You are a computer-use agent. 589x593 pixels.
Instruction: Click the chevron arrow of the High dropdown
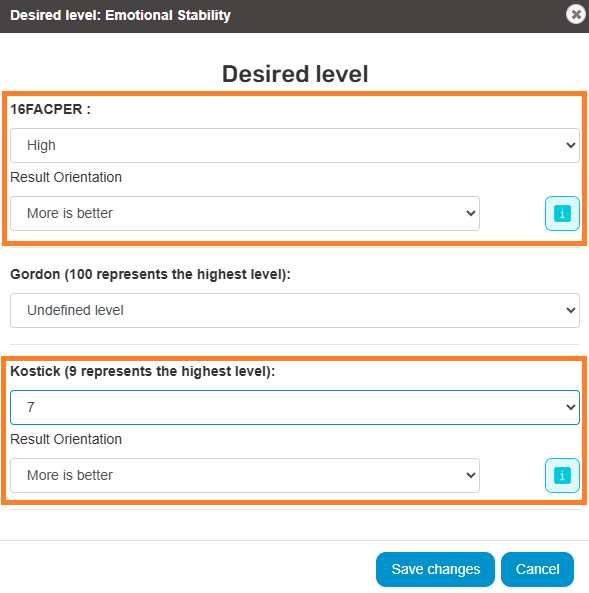click(x=570, y=146)
